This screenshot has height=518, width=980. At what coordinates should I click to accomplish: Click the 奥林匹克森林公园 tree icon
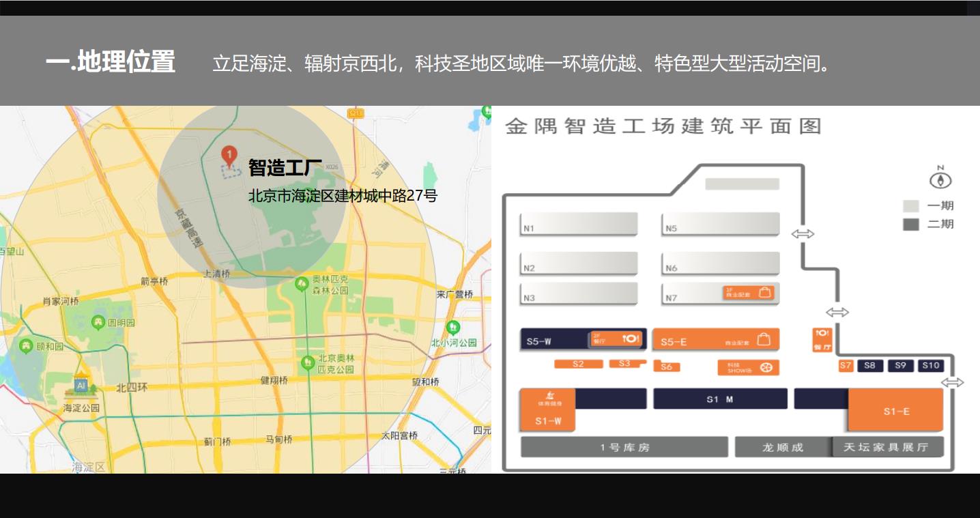pos(301,283)
